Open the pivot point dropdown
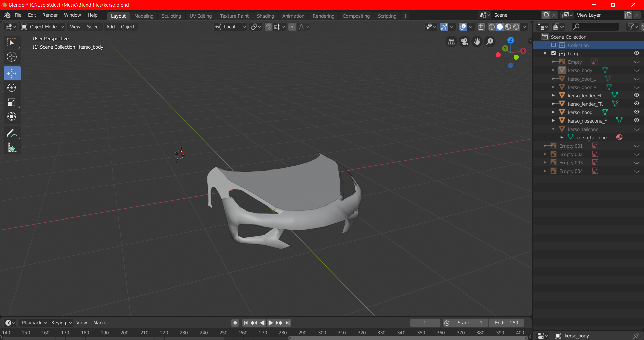This screenshot has width=644, height=340. tap(256, 27)
